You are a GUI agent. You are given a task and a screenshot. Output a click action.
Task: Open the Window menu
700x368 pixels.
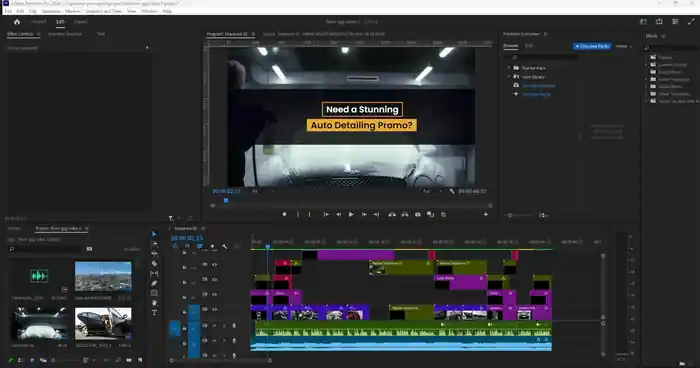point(150,11)
